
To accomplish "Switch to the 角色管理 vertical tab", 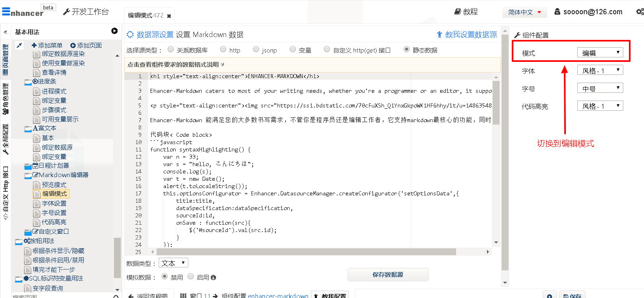I will click(6, 99).
